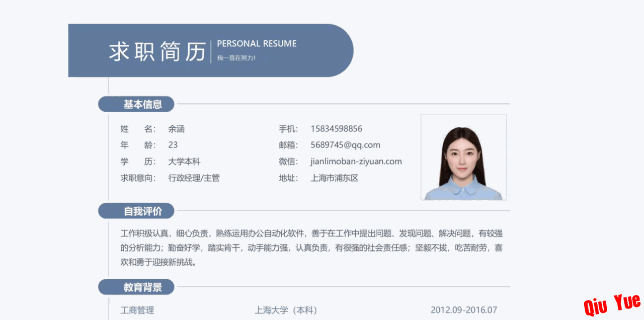Select the school 上海大学（本科）
The height and width of the screenshot is (320, 644).
pyautogui.click(x=286, y=310)
